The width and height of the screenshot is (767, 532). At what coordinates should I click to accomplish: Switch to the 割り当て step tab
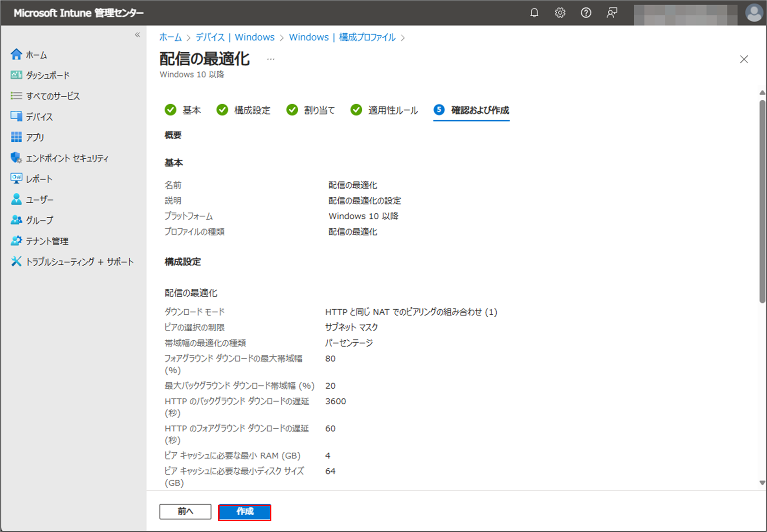(x=310, y=110)
